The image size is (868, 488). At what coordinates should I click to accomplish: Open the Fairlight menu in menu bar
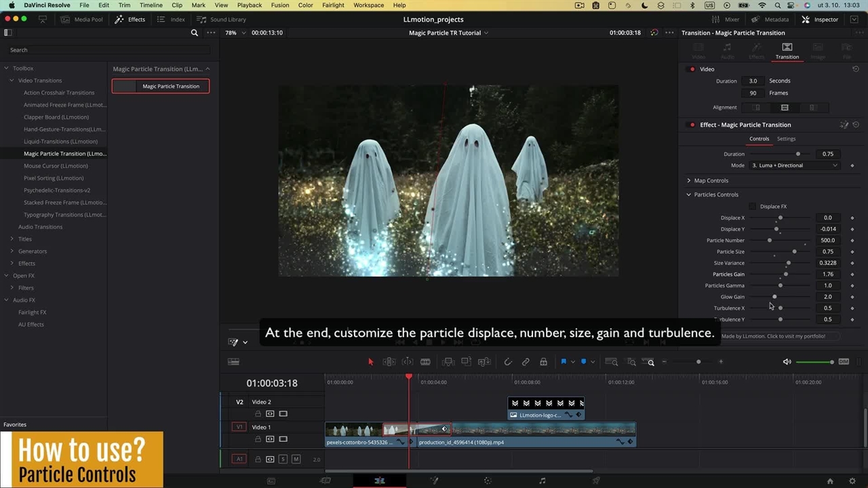(333, 5)
